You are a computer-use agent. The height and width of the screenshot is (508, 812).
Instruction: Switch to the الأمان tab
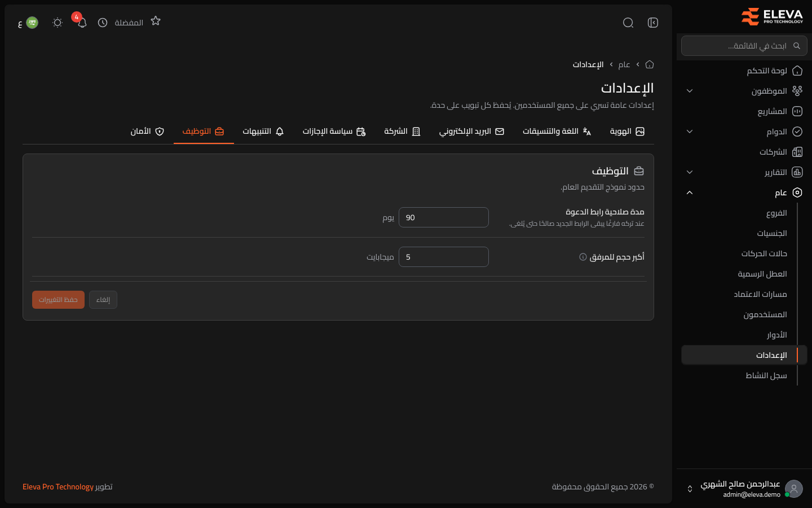tap(147, 132)
